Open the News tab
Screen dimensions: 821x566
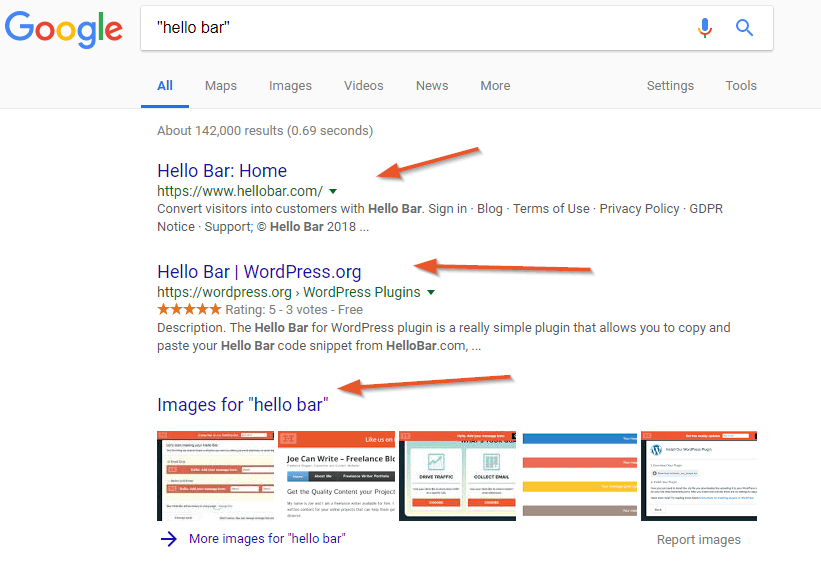[x=432, y=86]
